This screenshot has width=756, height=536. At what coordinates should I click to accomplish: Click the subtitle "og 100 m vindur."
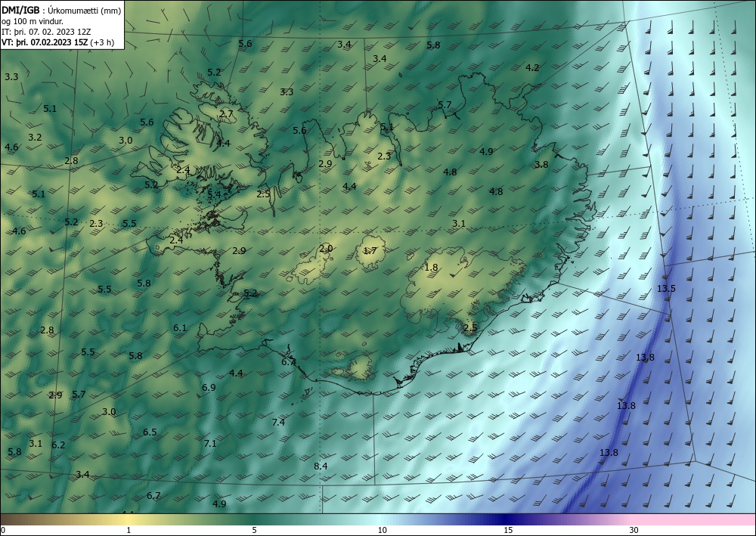tap(33, 21)
